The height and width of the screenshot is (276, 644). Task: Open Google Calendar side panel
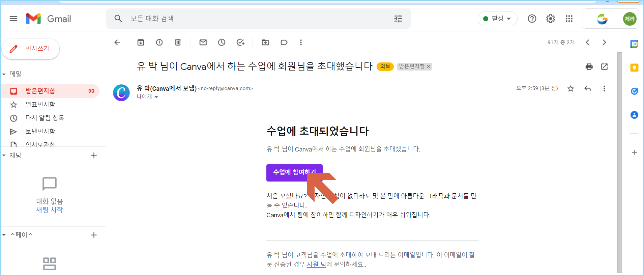tap(634, 44)
